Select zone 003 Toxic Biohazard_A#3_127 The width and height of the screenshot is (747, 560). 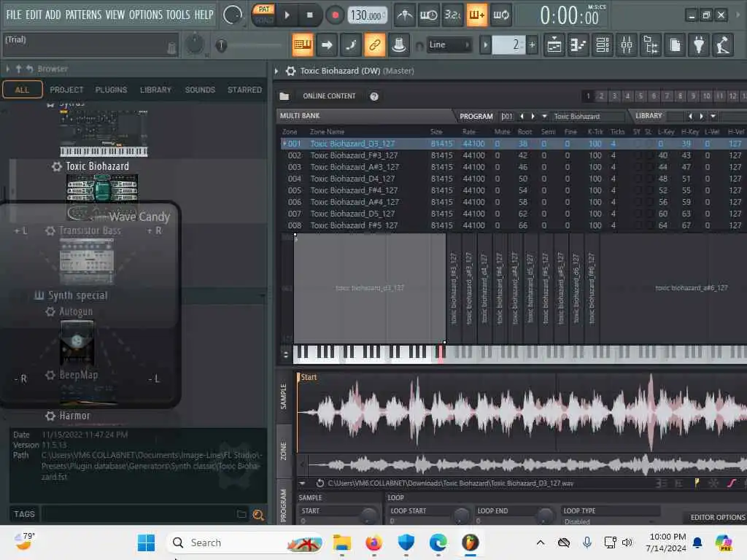pyautogui.click(x=514, y=167)
